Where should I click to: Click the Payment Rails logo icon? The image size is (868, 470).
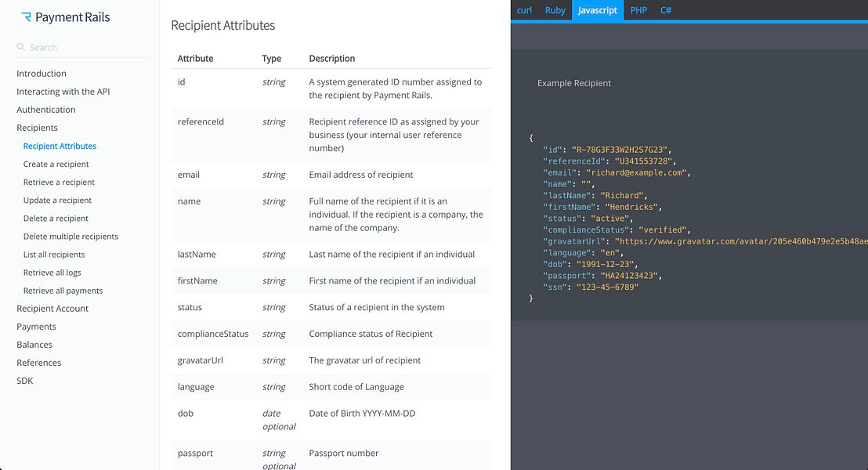pos(26,17)
